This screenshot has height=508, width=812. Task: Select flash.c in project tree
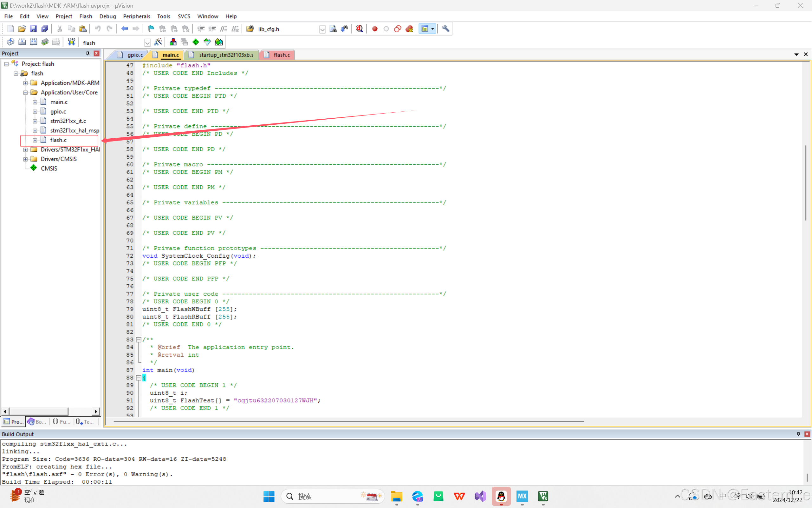pos(58,140)
